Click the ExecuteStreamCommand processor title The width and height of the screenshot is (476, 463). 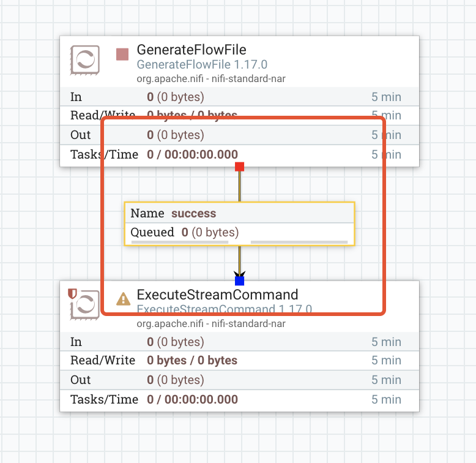(217, 295)
